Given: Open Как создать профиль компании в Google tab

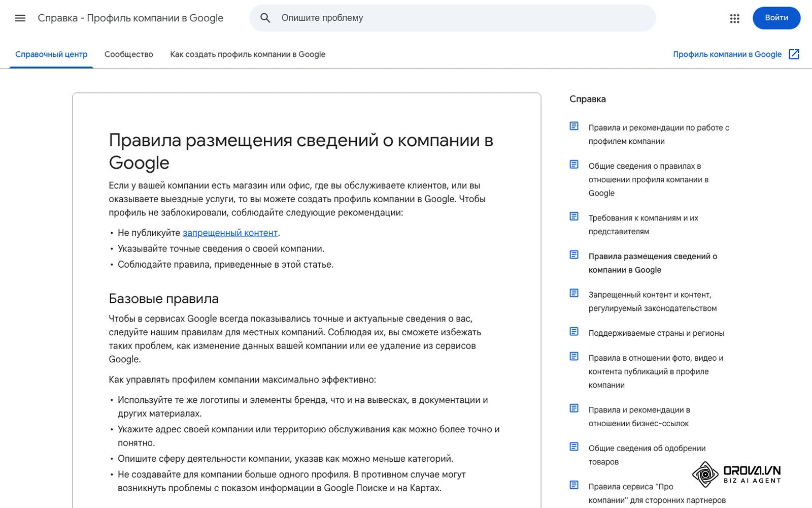Looking at the screenshot, I should pyautogui.click(x=248, y=54).
